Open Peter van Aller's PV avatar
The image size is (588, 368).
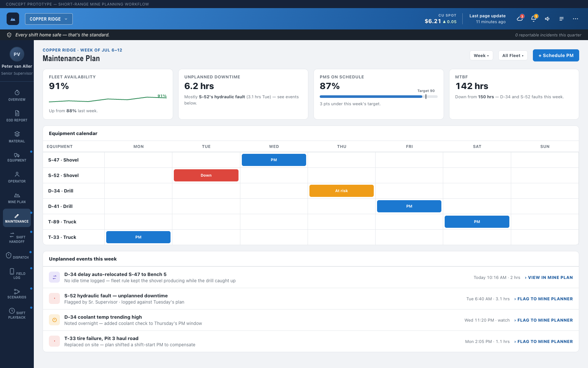[17, 54]
